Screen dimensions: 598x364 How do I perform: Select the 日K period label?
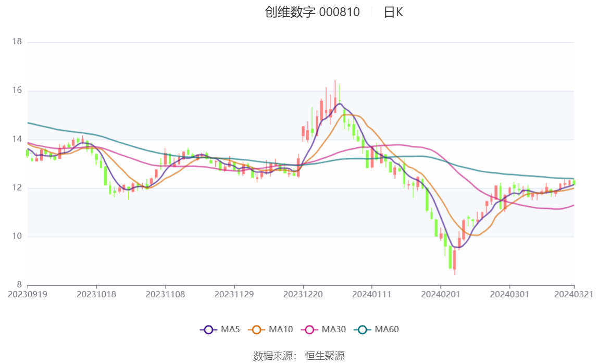point(393,12)
